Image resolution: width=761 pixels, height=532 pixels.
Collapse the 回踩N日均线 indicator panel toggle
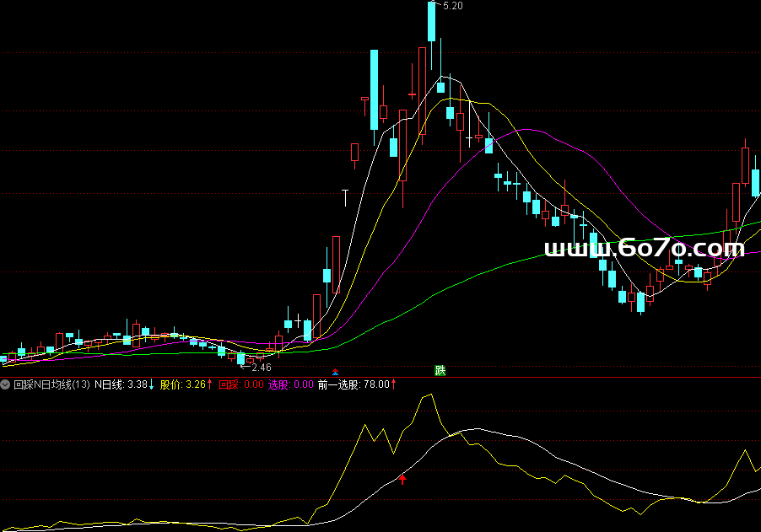pos(7,384)
